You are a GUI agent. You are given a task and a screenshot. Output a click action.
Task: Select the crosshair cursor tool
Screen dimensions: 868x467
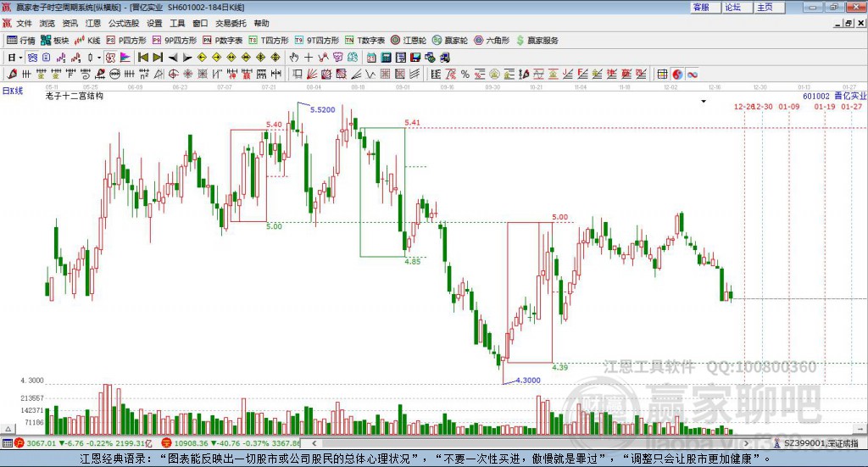pyautogui.click(x=309, y=58)
